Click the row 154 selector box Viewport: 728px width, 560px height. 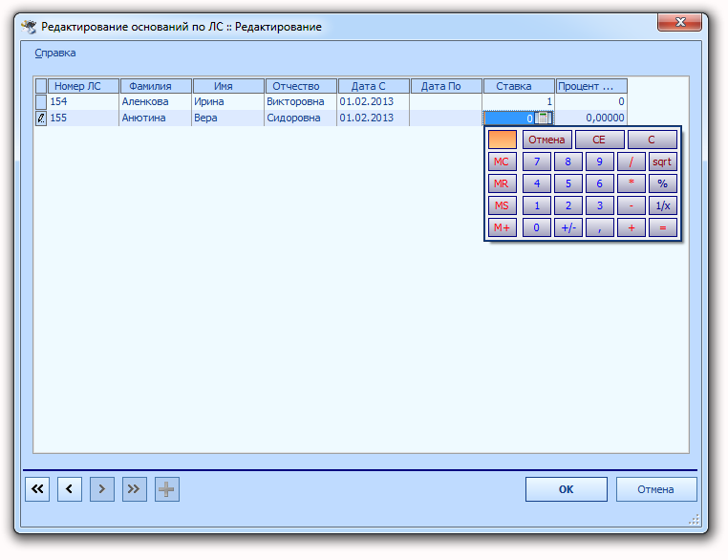(x=41, y=101)
